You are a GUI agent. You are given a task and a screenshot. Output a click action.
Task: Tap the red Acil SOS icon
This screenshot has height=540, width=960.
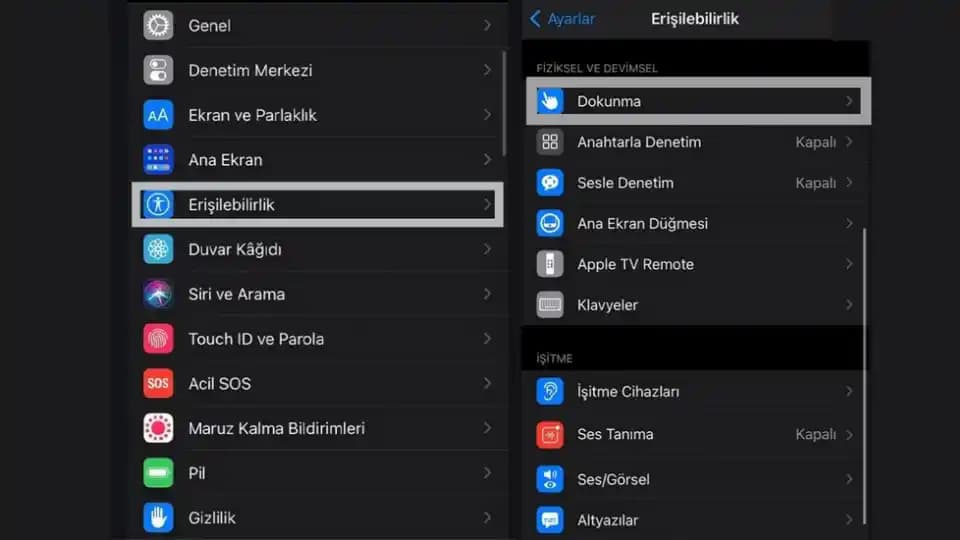[158, 383]
